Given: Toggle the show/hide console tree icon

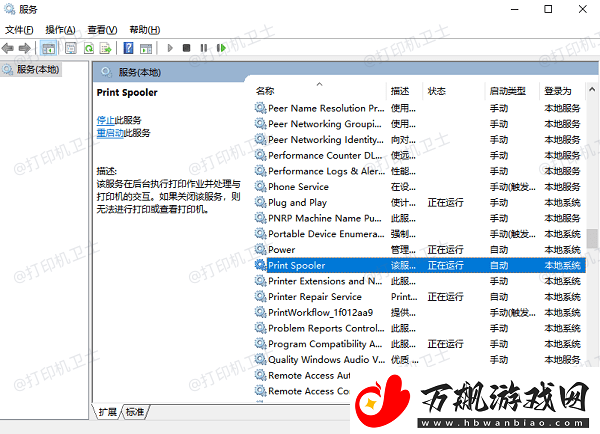Looking at the screenshot, I should click(48, 48).
